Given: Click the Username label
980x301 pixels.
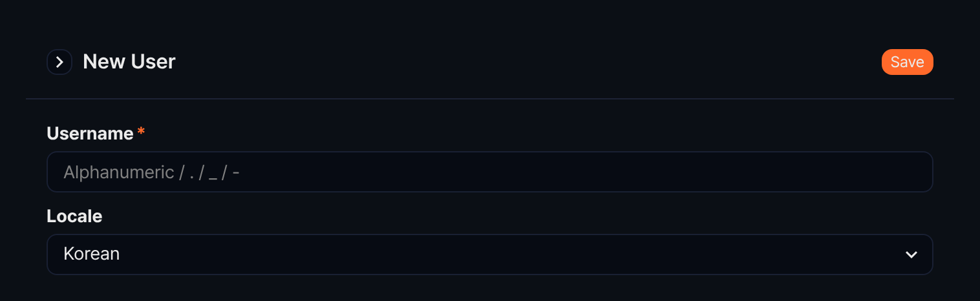Looking at the screenshot, I should pyautogui.click(x=90, y=133).
